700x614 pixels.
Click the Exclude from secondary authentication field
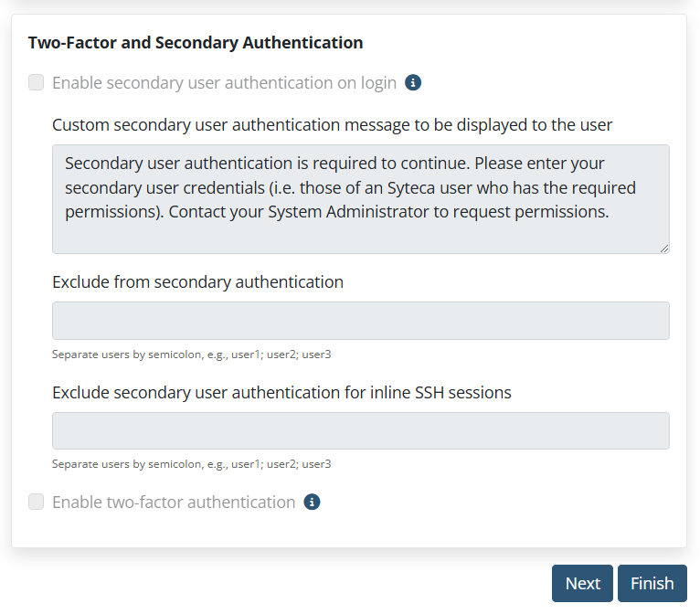pos(361,321)
